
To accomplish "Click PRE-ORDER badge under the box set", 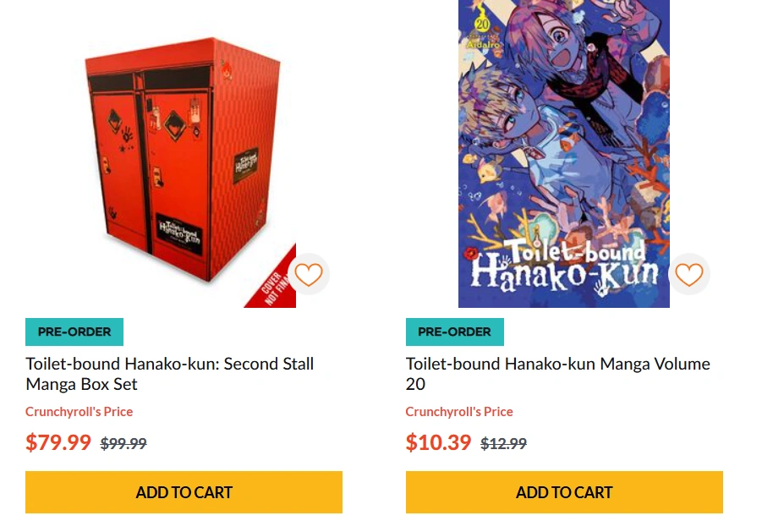I will point(74,332).
